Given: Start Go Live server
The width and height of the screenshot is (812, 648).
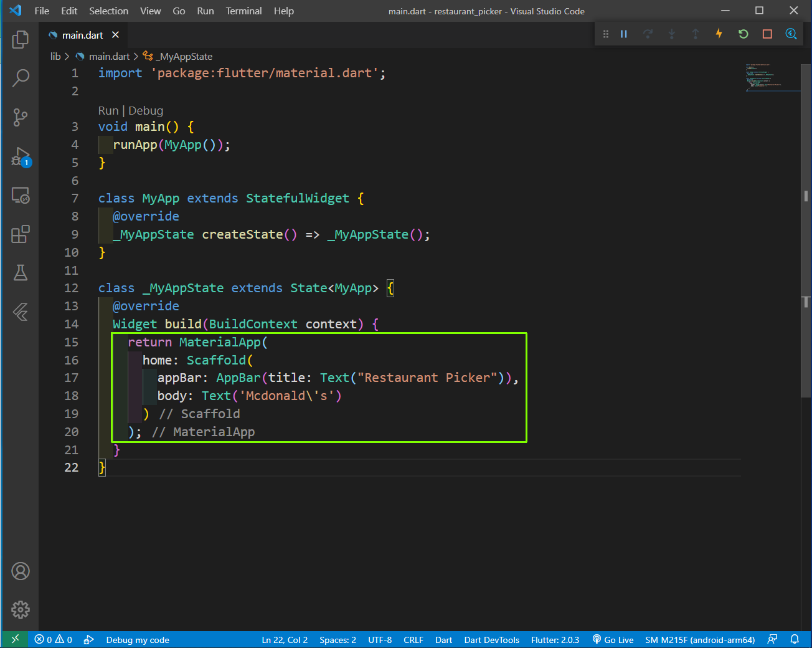Looking at the screenshot, I should coord(613,639).
